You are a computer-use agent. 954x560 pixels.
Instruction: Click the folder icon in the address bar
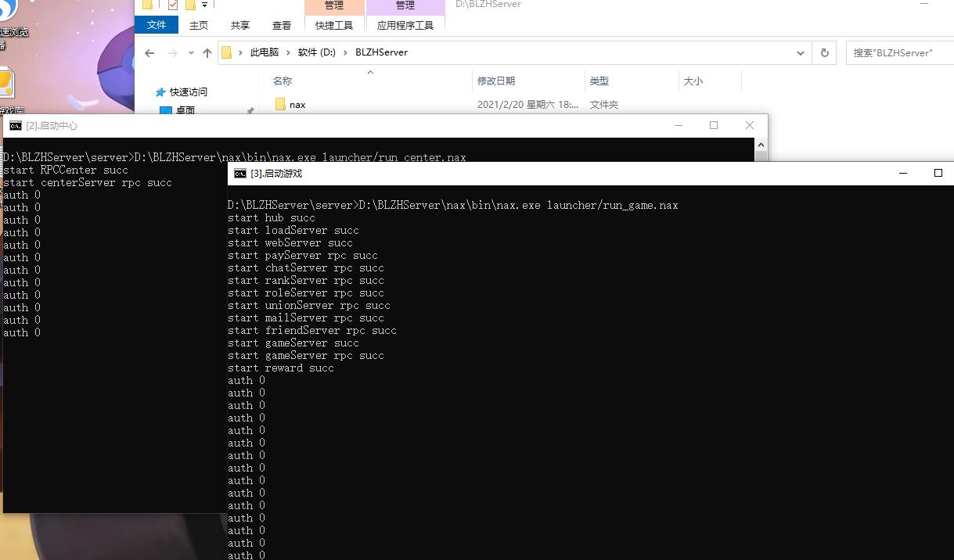[x=227, y=53]
